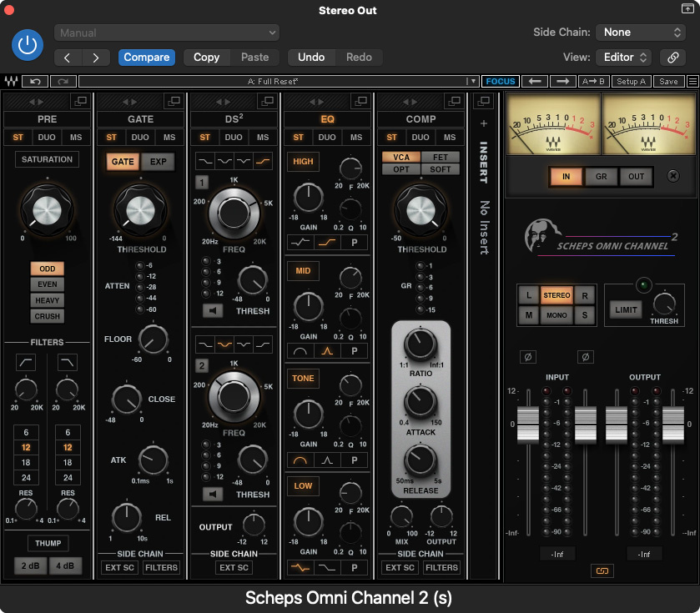Click the link icon beside Editor view
The height and width of the screenshot is (613, 700).
coord(672,58)
